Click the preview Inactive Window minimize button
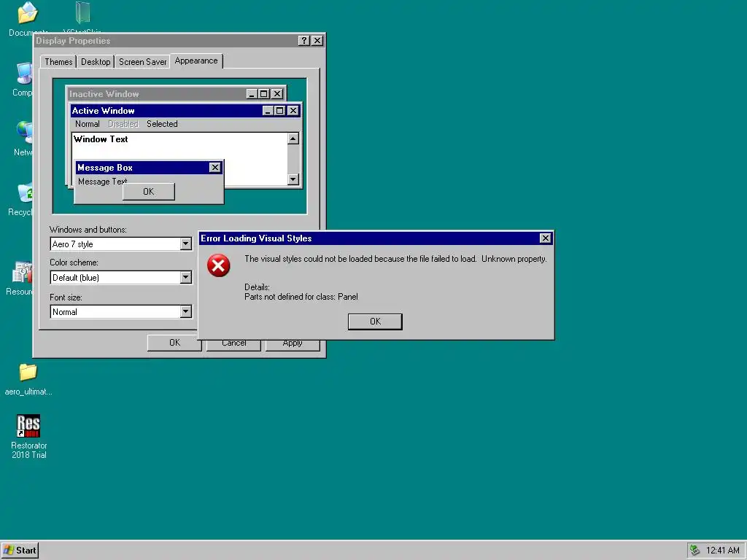Screen dimensions: 747x560 click(252, 94)
